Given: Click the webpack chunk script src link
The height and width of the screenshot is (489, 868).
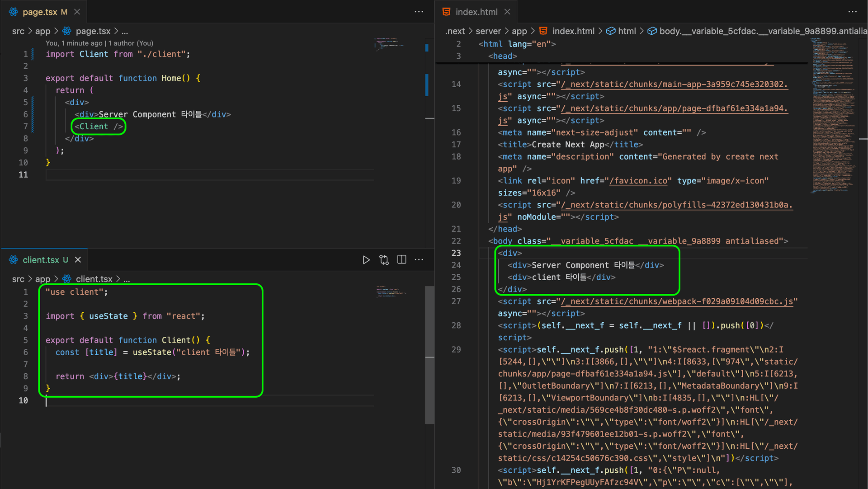Looking at the screenshot, I should point(677,301).
